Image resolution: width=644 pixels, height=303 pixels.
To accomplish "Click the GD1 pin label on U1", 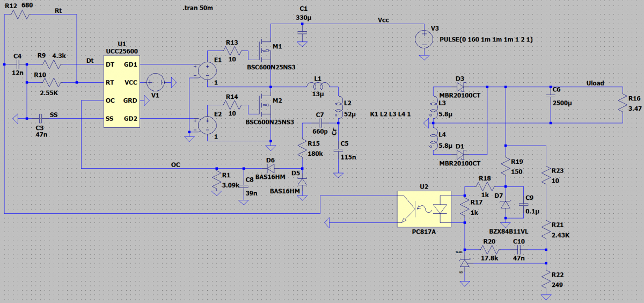I will pyautogui.click(x=130, y=64).
